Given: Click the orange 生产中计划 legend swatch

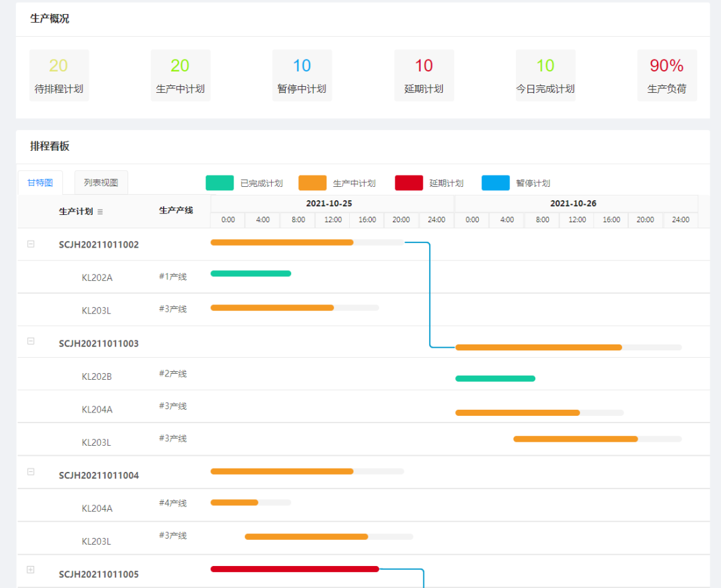Looking at the screenshot, I should click(x=312, y=183).
